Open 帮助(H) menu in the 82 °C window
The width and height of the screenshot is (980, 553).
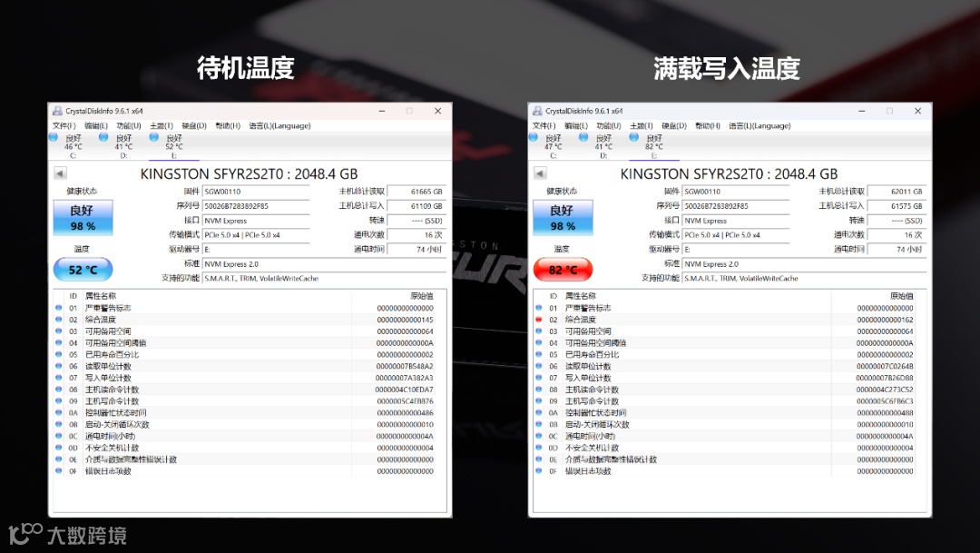coord(708,125)
